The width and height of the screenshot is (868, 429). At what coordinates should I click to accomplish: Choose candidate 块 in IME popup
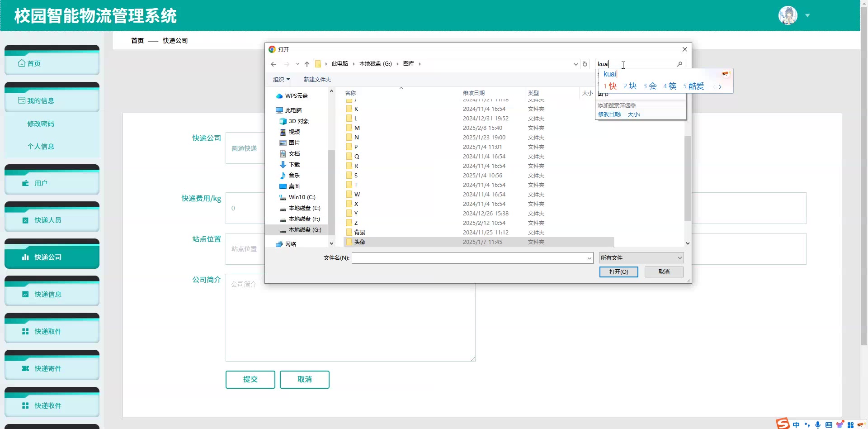click(630, 86)
